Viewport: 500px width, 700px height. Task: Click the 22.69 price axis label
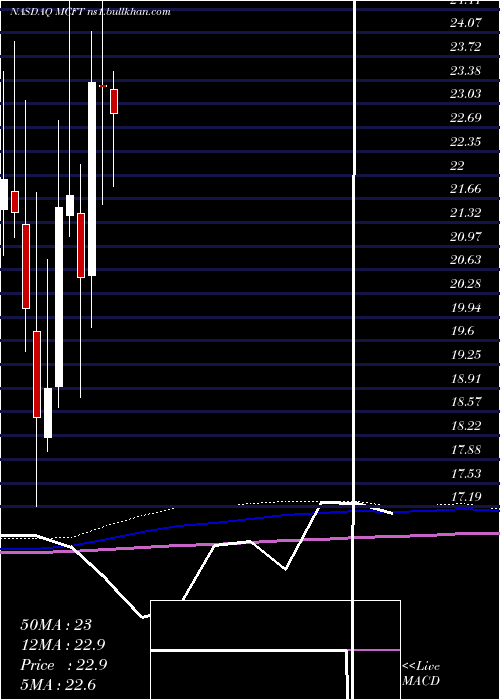466,117
